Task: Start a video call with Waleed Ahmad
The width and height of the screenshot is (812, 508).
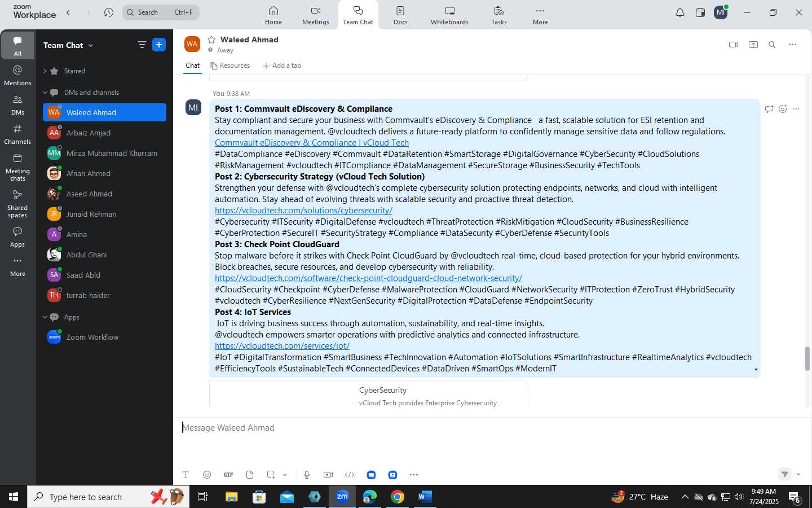Action: click(734, 45)
